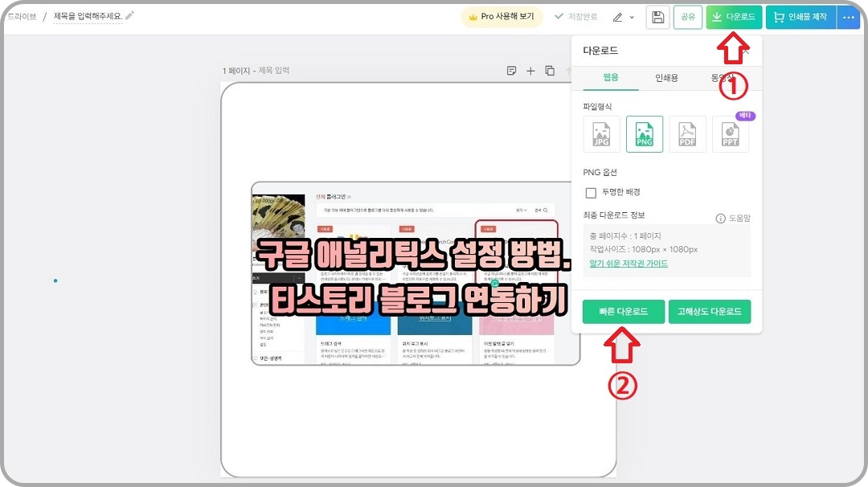Choose the PDF file format icon

point(687,133)
